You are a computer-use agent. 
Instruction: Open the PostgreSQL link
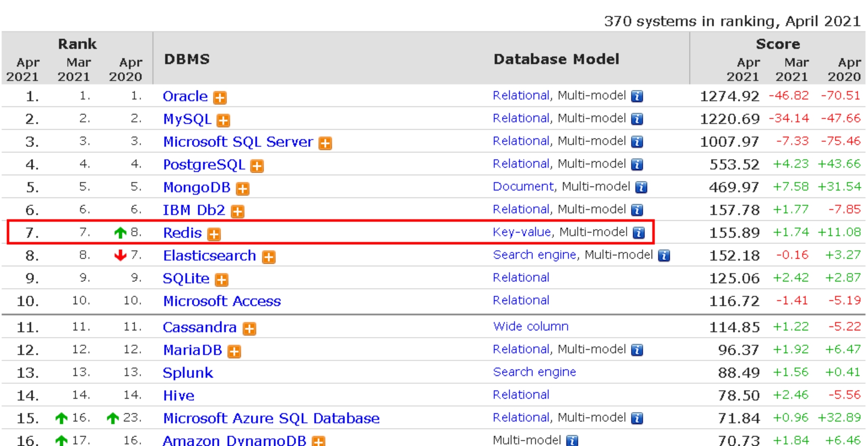(204, 165)
